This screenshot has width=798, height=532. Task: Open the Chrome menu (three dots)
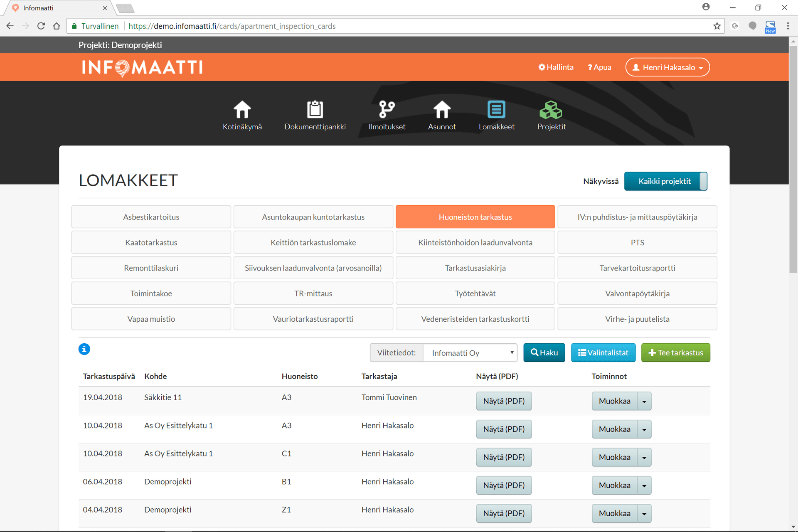click(788, 26)
